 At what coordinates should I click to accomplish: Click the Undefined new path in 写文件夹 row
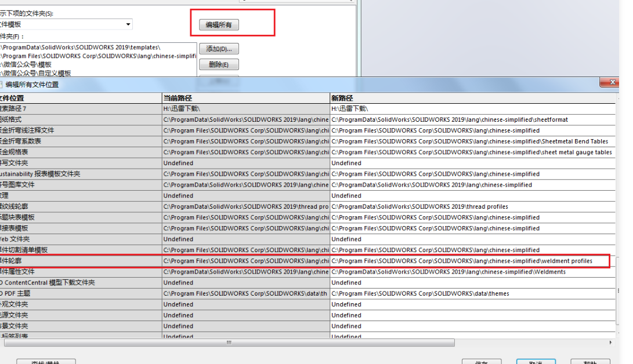[x=472, y=163]
